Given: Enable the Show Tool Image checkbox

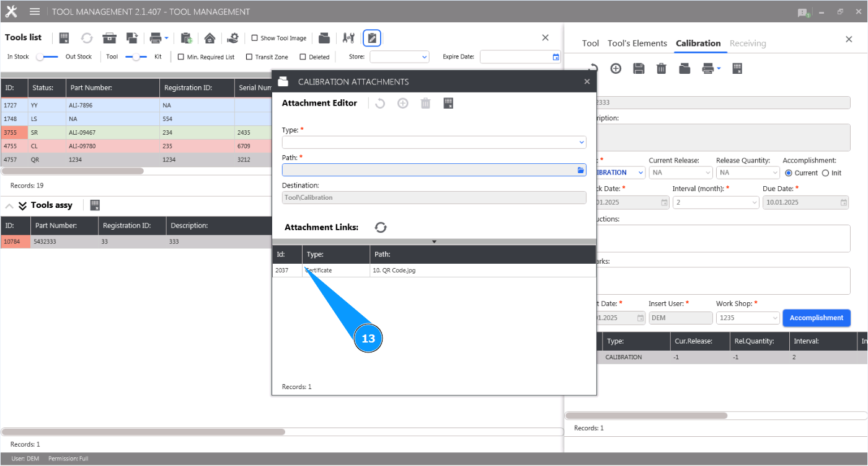Looking at the screenshot, I should point(254,38).
